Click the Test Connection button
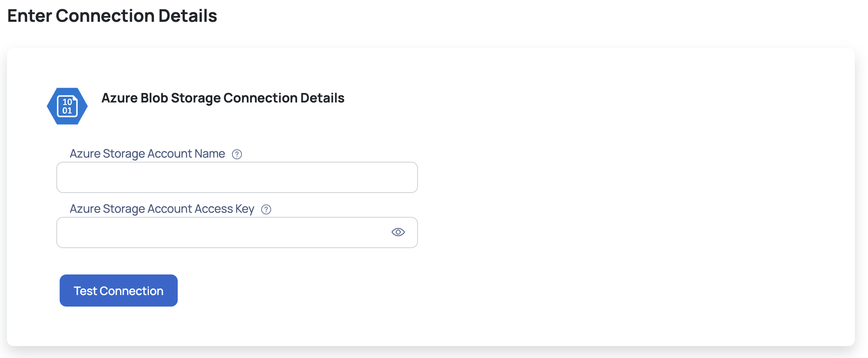Viewport: 868px width, 358px height. [118, 291]
